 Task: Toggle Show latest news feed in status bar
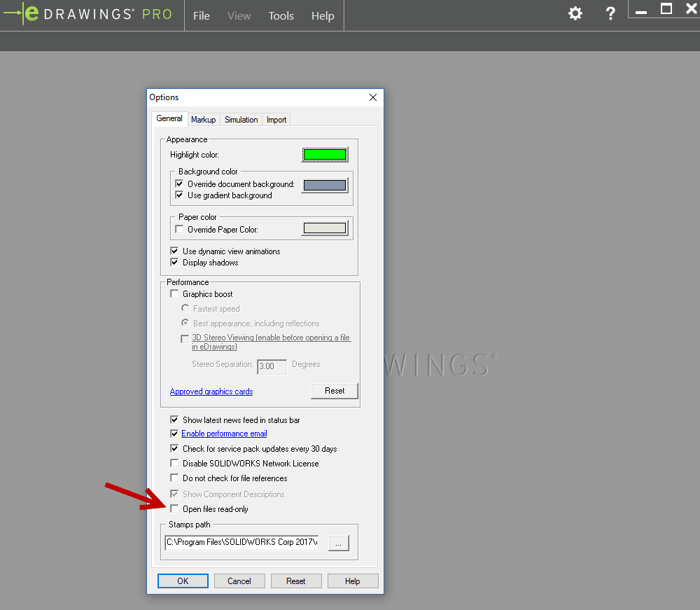(x=174, y=420)
